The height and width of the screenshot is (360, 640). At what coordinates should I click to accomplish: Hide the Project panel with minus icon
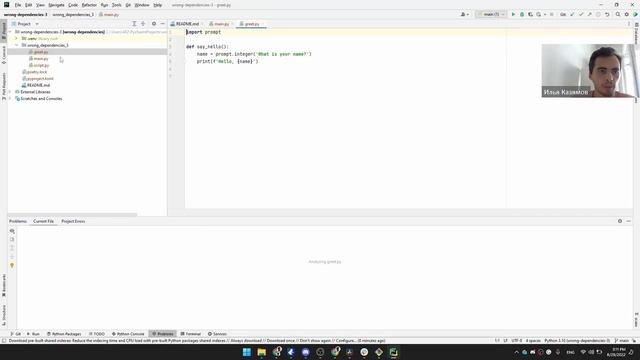point(162,24)
